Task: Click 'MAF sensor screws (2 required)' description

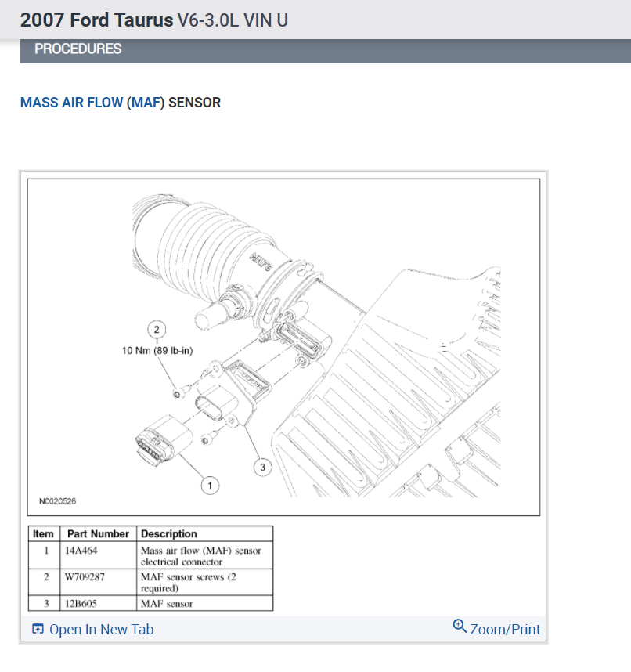Action: coord(204,582)
